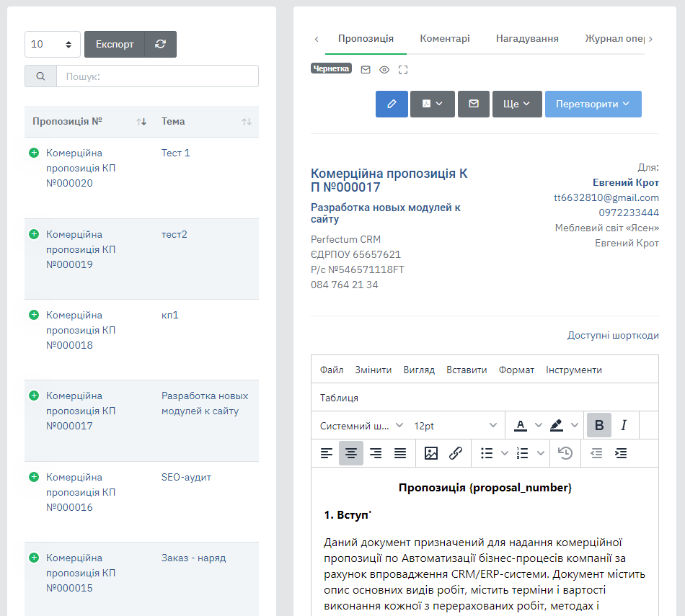Click the increase indent icon
685x616 pixels.
621,453
